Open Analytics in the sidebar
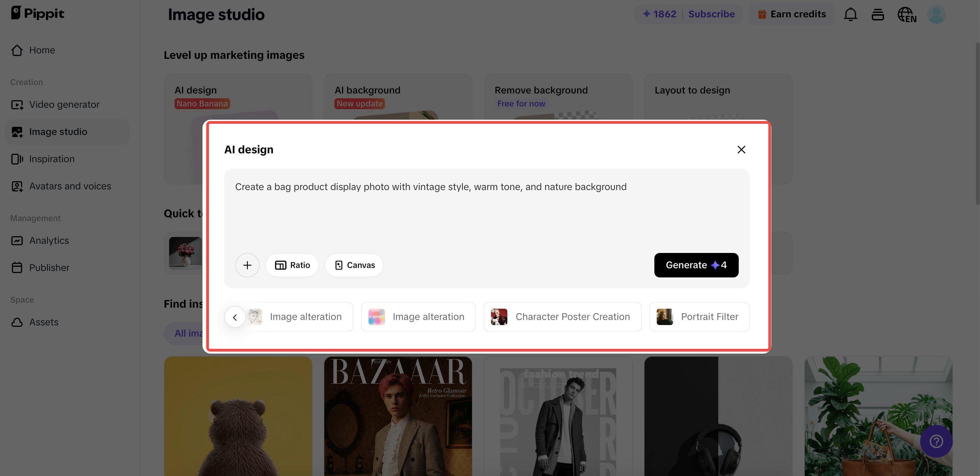This screenshot has height=476, width=980. [49, 240]
